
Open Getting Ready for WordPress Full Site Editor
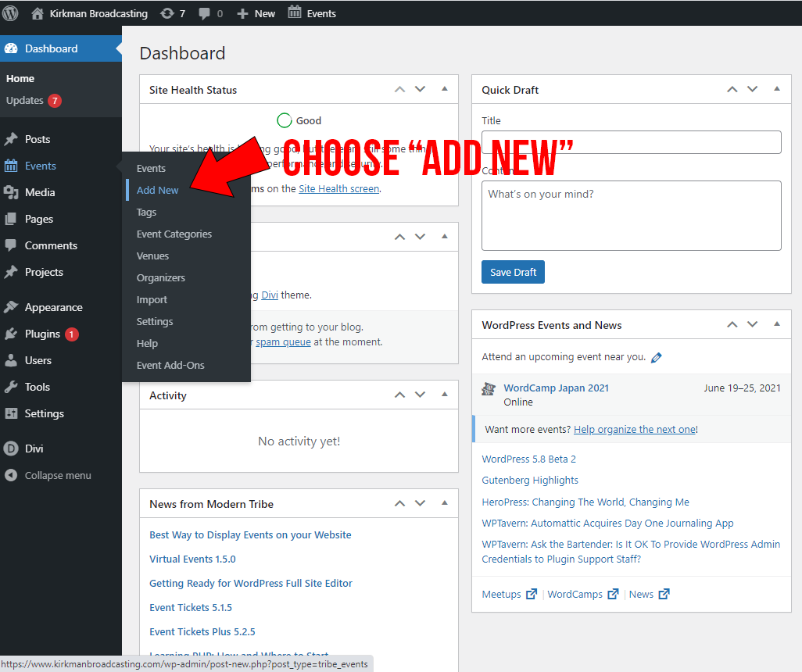[251, 584]
